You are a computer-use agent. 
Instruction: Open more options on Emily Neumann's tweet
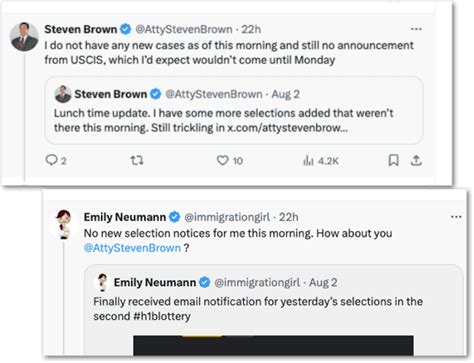[456, 217]
